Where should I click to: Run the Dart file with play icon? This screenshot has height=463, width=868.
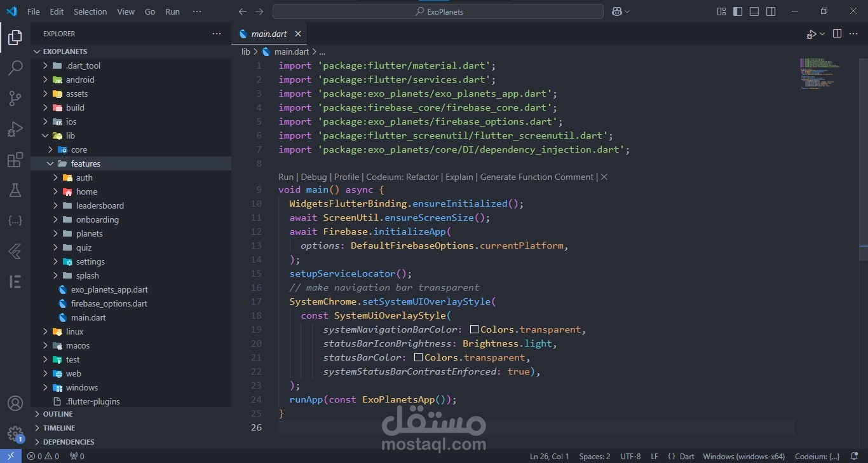pos(811,34)
